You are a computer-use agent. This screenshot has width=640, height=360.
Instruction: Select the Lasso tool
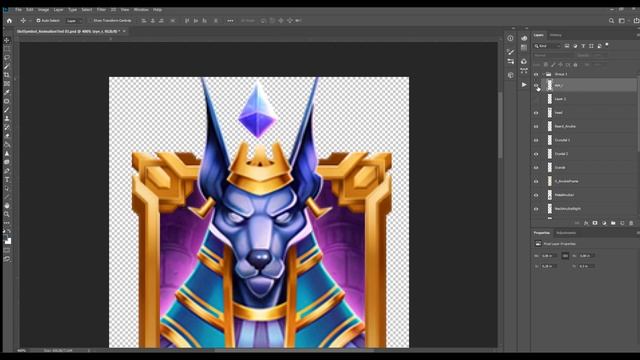[x=7, y=58]
